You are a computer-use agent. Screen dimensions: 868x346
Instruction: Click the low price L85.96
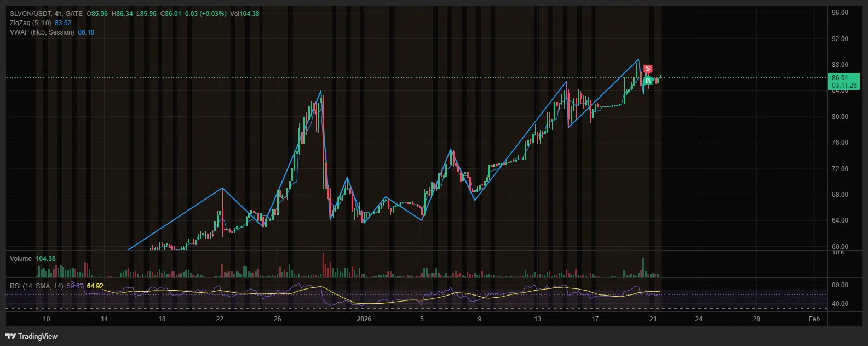coord(146,14)
